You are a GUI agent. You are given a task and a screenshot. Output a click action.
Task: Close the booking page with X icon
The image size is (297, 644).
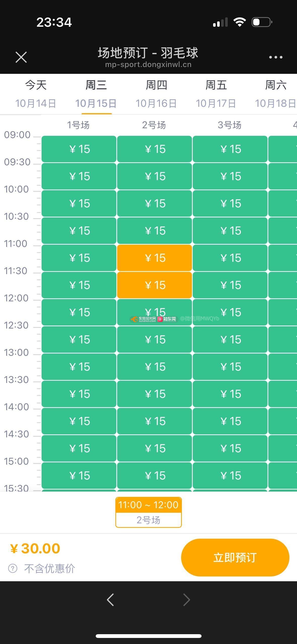coord(21,57)
